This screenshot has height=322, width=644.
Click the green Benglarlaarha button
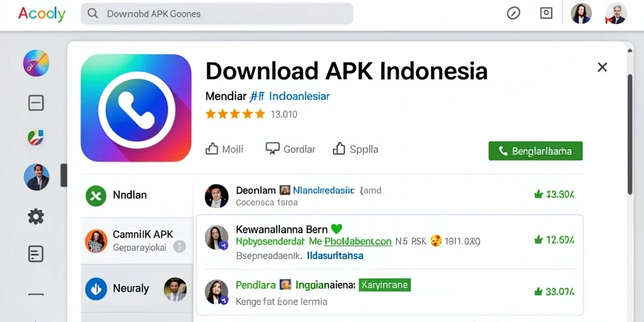pos(536,151)
